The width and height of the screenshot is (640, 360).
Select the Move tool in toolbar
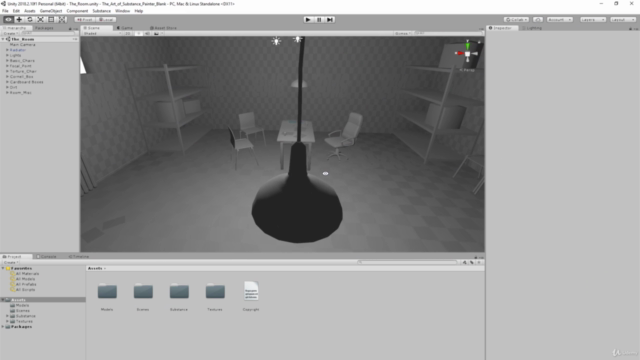[x=19, y=20]
